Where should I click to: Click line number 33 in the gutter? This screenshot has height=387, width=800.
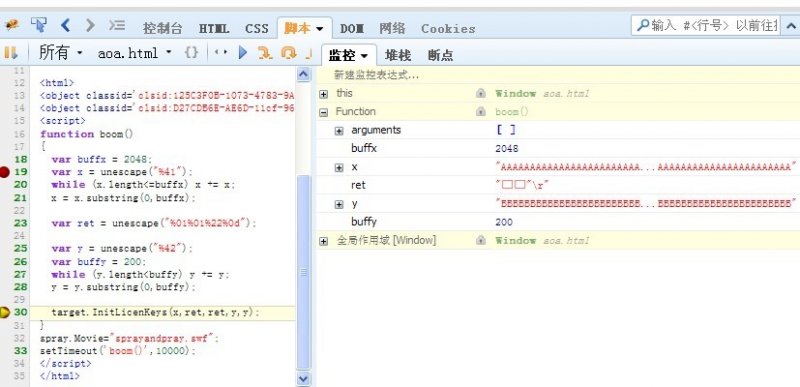pos(20,351)
